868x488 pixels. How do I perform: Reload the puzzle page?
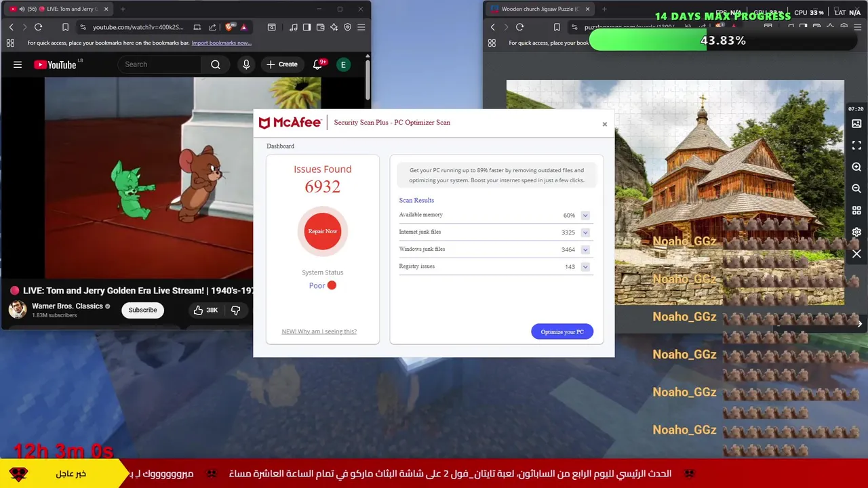[519, 27]
